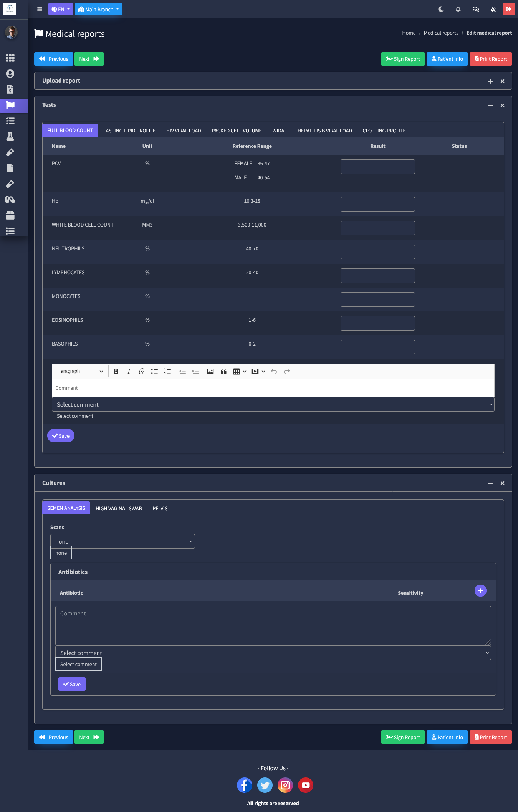Screen dimensions: 518x812
Task: Open notifications bell icon
Action: (x=458, y=9)
